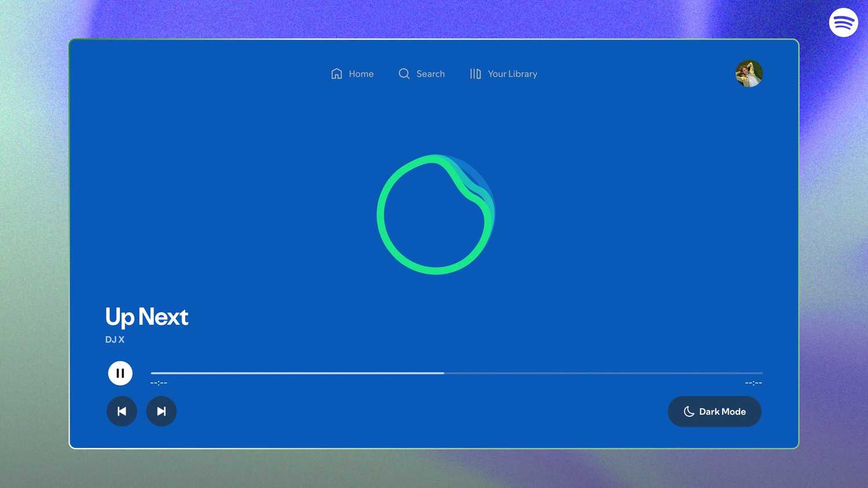Viewport: 868px width, 488px height.
Task: Open your profile via the avatar photo
Action: [x=749, y=73]
